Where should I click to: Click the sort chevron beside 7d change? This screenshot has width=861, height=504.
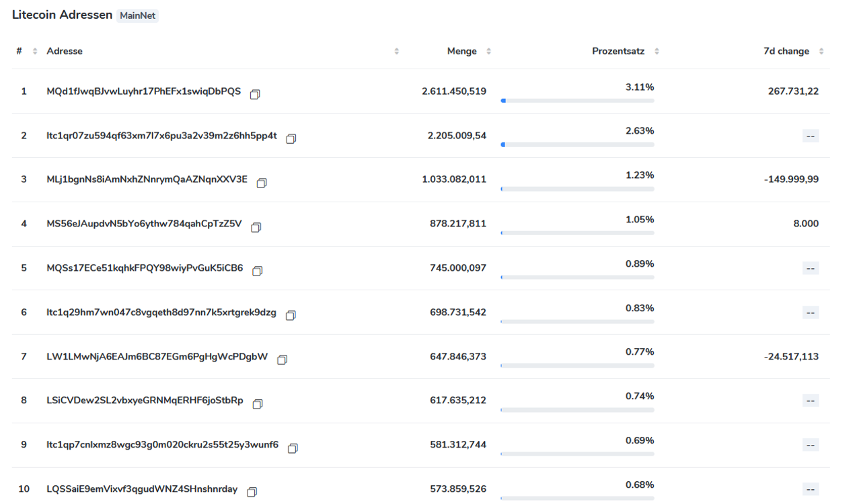821,50
